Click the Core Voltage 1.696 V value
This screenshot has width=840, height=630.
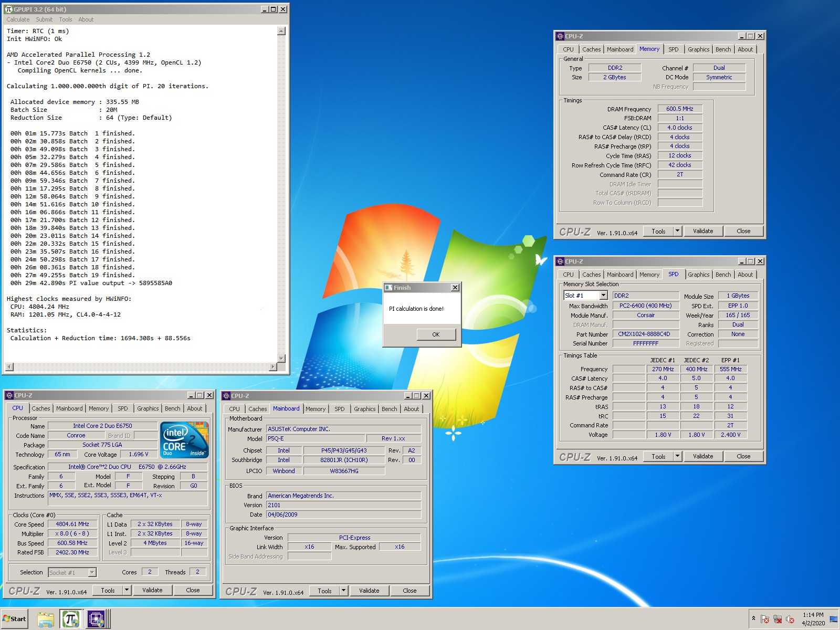coord(139,454)
